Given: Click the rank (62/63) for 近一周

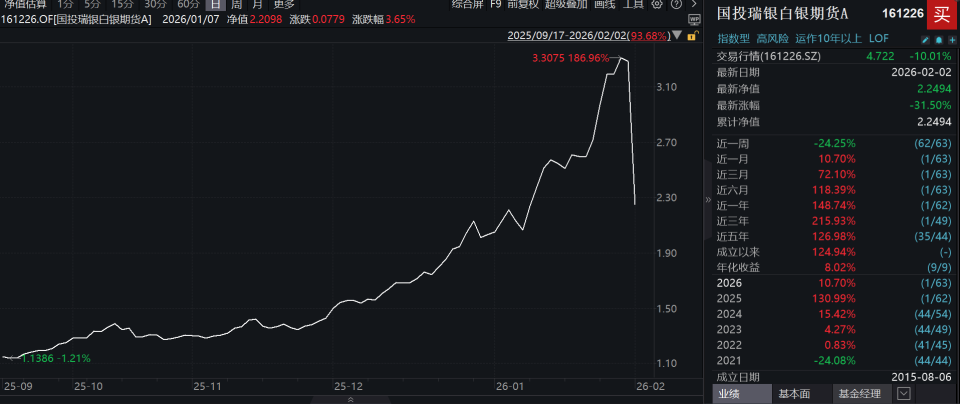Looking at the screenshot, I should pos(934,144).
